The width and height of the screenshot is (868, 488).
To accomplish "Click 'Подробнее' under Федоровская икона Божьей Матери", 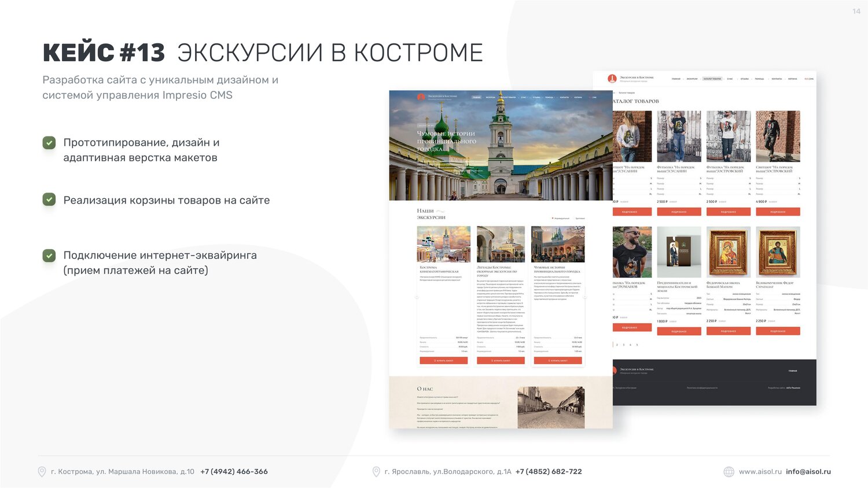I will (729, 331).
